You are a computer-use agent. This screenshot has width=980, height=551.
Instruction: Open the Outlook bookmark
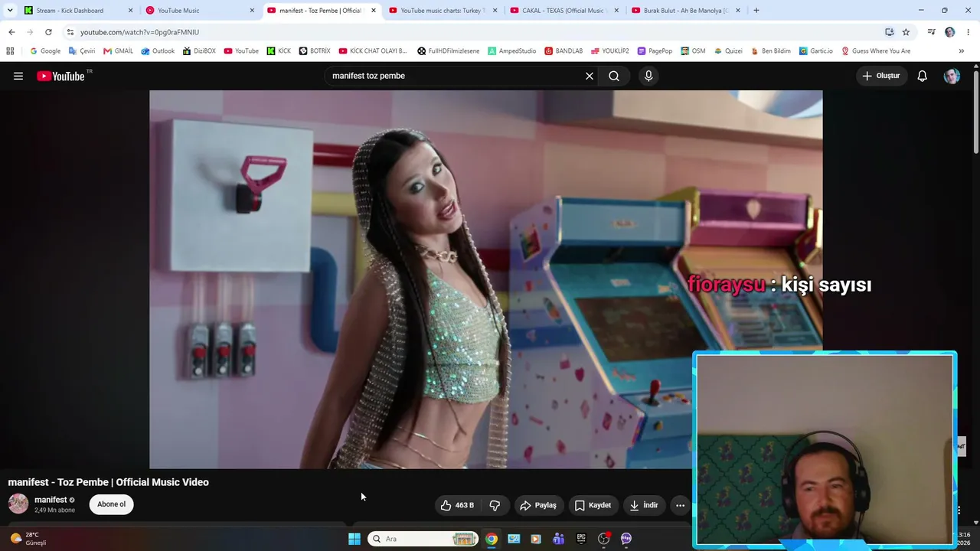pyautogui.click(x=158, y=51)
